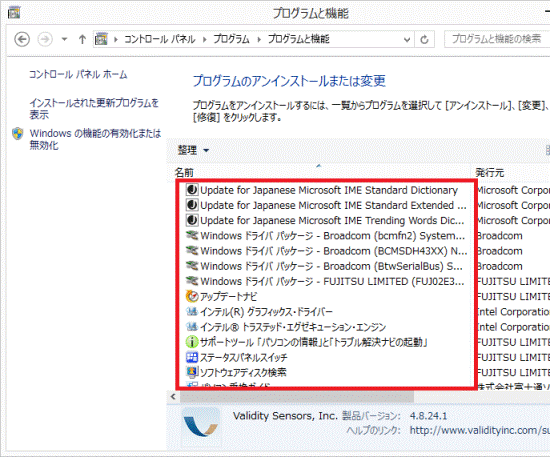
Task: Select プログラムと機能 breadcrumb
Action: point(299,39)
